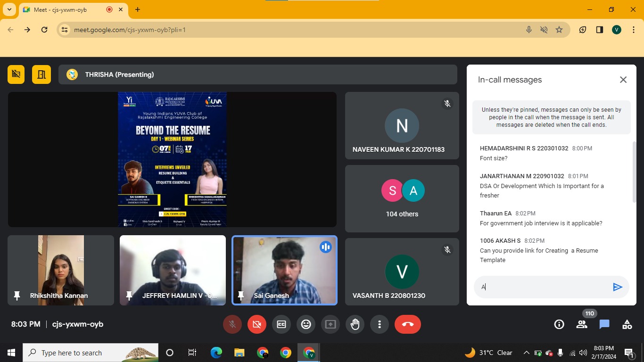
Task: Select Rhikshitha Kannan video tile
Action: pos(61,270)
